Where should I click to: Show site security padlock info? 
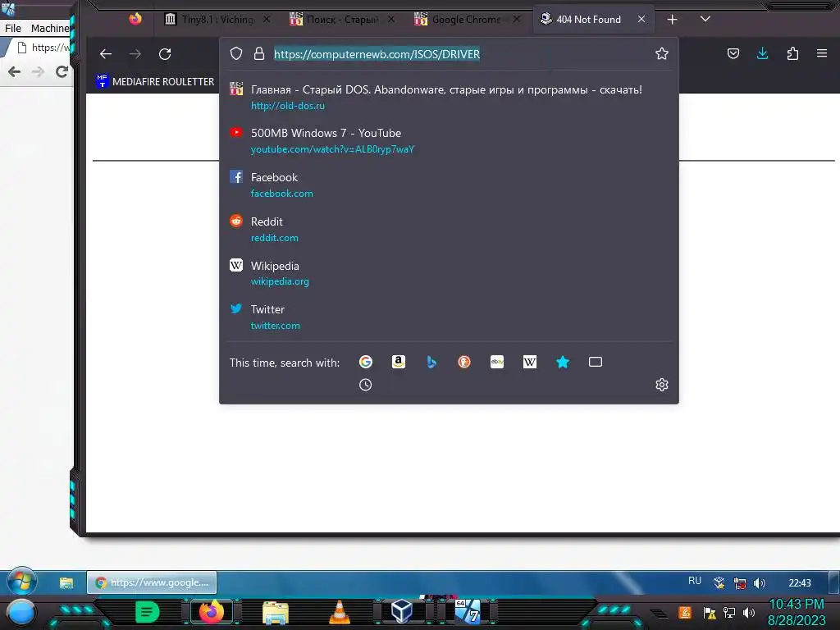coord(259,53)
